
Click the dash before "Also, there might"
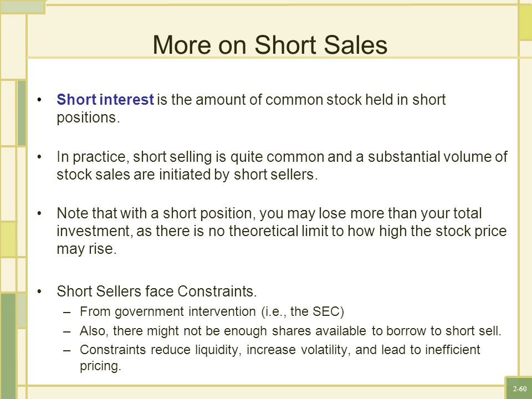(67, 331)
